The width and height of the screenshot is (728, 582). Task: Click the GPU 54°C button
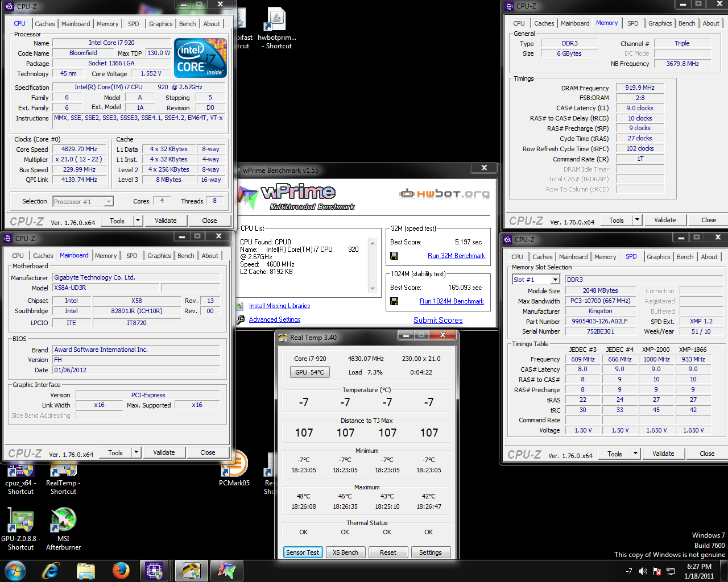[x=309, y=372]
